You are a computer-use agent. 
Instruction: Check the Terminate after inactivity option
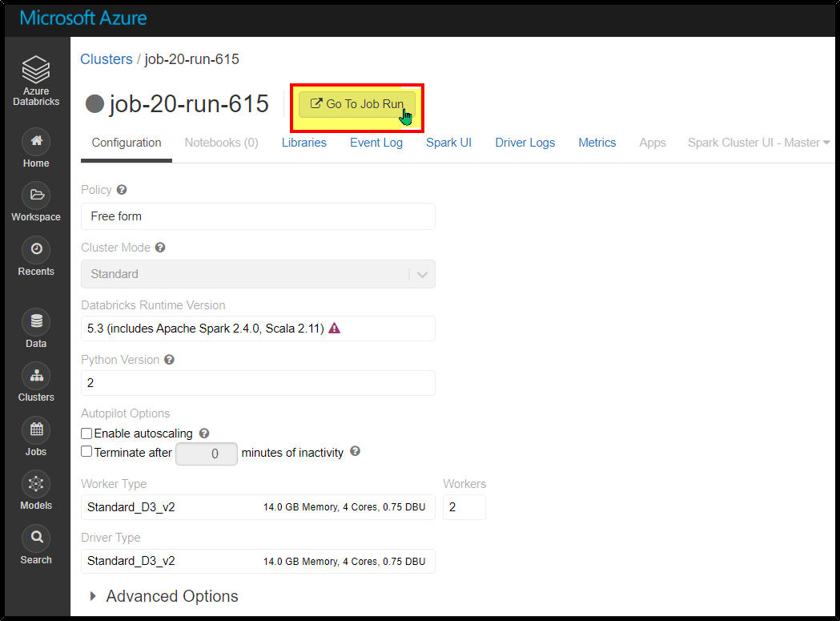pyautogui.click(x=86, y=451)
